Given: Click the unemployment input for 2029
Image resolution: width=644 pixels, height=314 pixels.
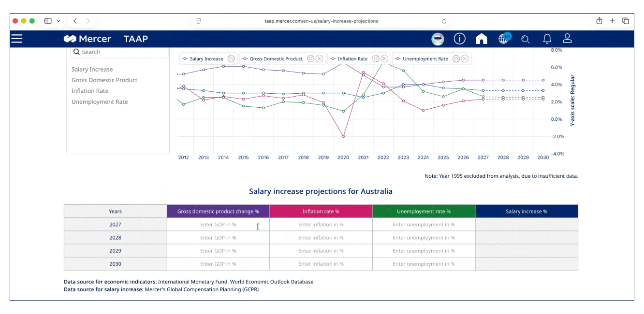Looking at the screenshot, I should pos(424,251).
